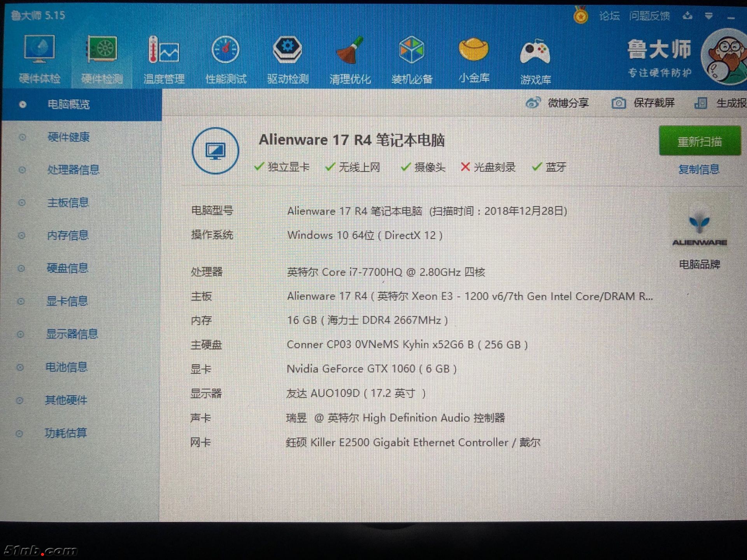Click 复制信息 copy info link
Screen dimensions: 747x560
[699, 170]
